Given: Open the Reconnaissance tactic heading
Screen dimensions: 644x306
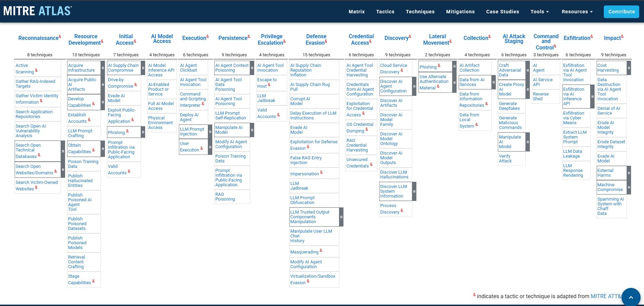Looking at the screenshot, I should pos(39,38).
